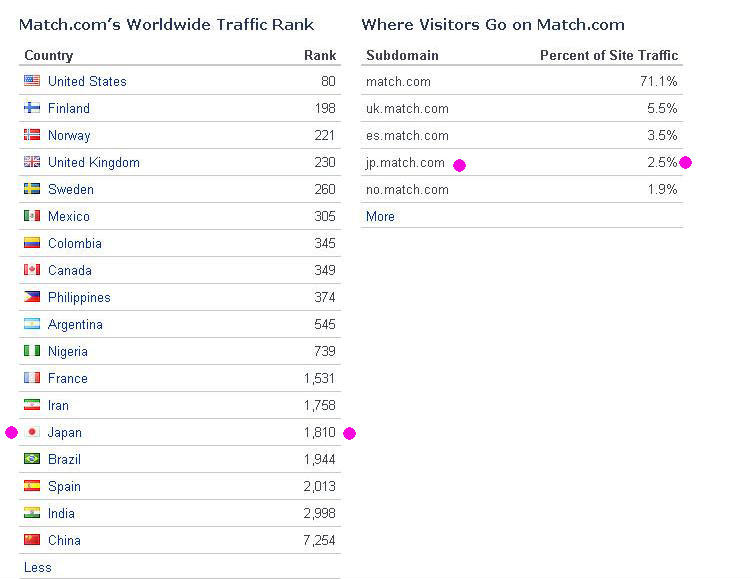Click the Nigeria flag icon
This screenshot has height=579, width=752.
(x=31, y=351)
